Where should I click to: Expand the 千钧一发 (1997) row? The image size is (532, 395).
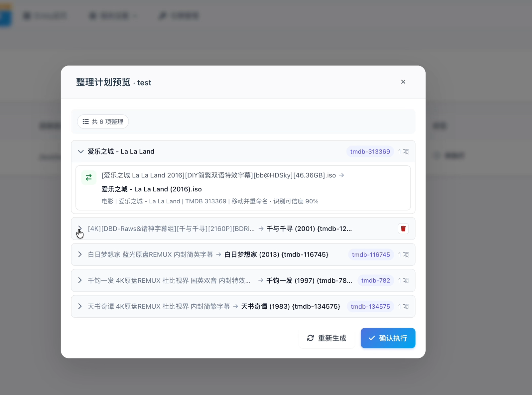(80, 280)
